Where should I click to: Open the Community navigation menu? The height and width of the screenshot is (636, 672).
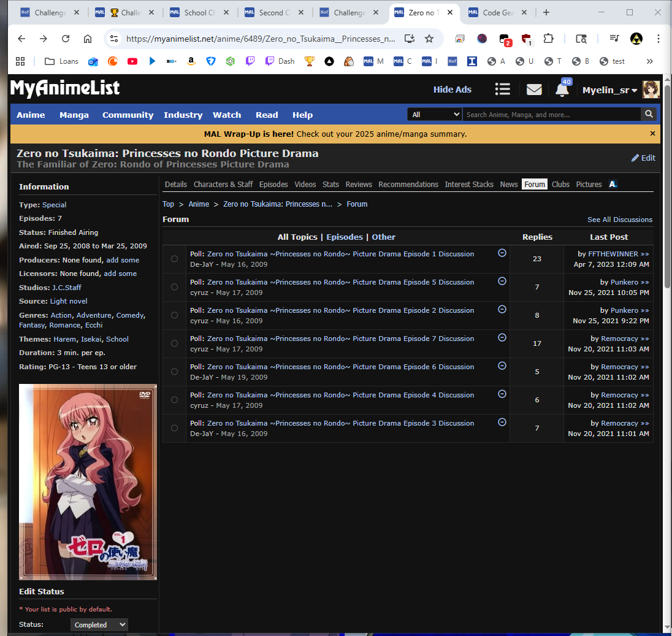(128, 115)
